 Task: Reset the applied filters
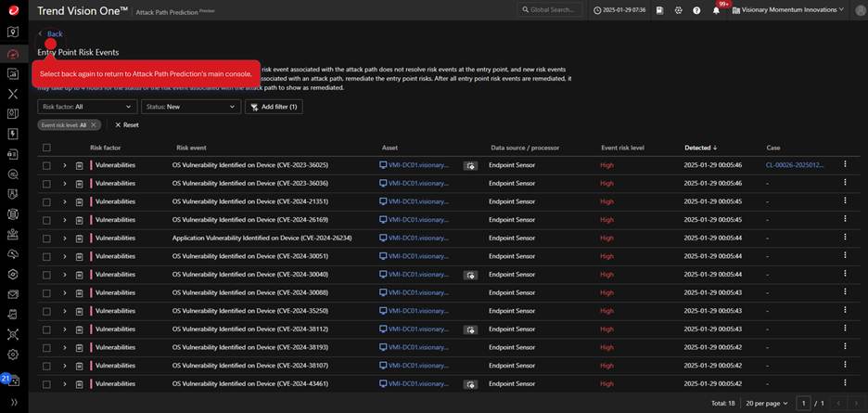click(x=127, y=125)
